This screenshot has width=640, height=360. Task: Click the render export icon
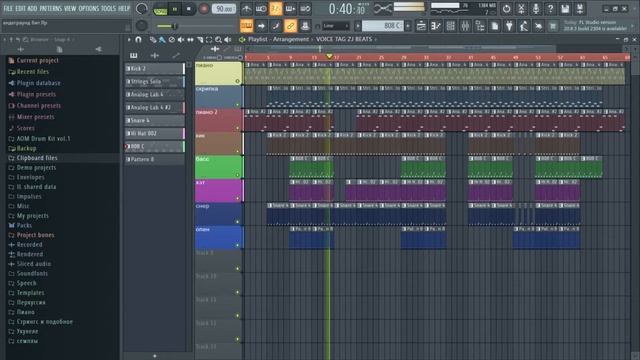580,9
